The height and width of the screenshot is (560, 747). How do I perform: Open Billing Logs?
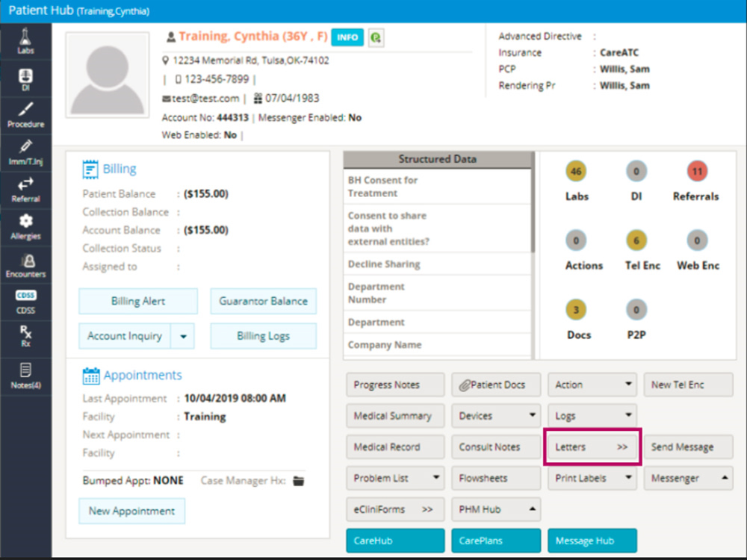[x=264, y=336]
